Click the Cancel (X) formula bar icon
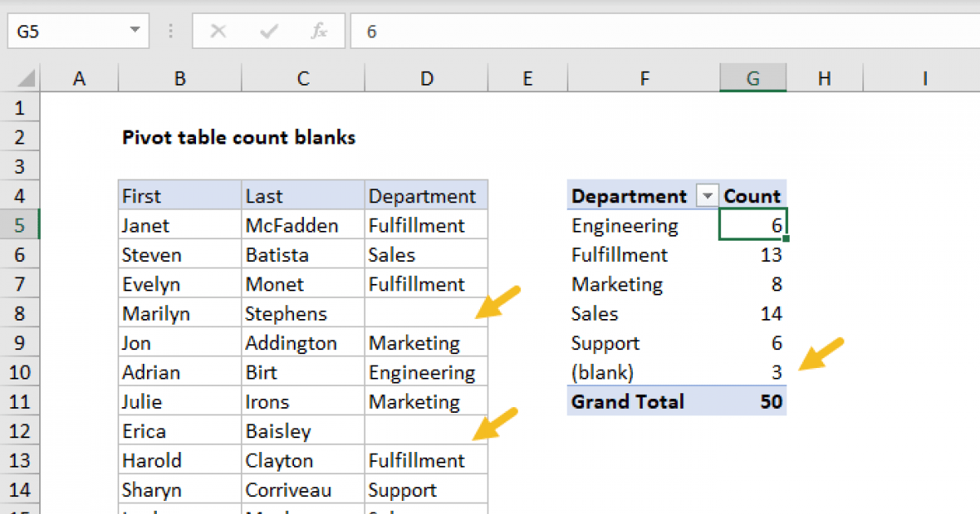Viewport: 980px width, 514px height. (x=218, y=32)
